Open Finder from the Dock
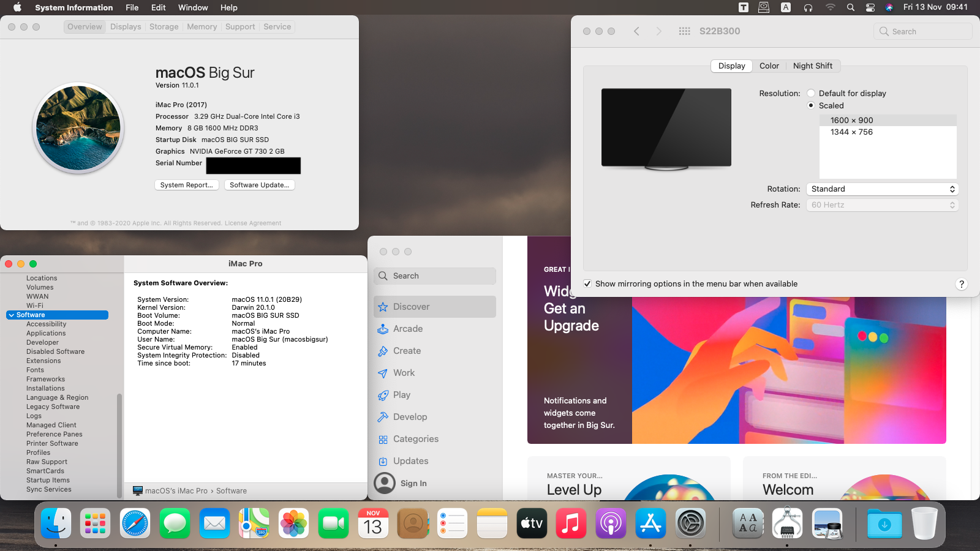980x551 pixels. click(56, 523)
